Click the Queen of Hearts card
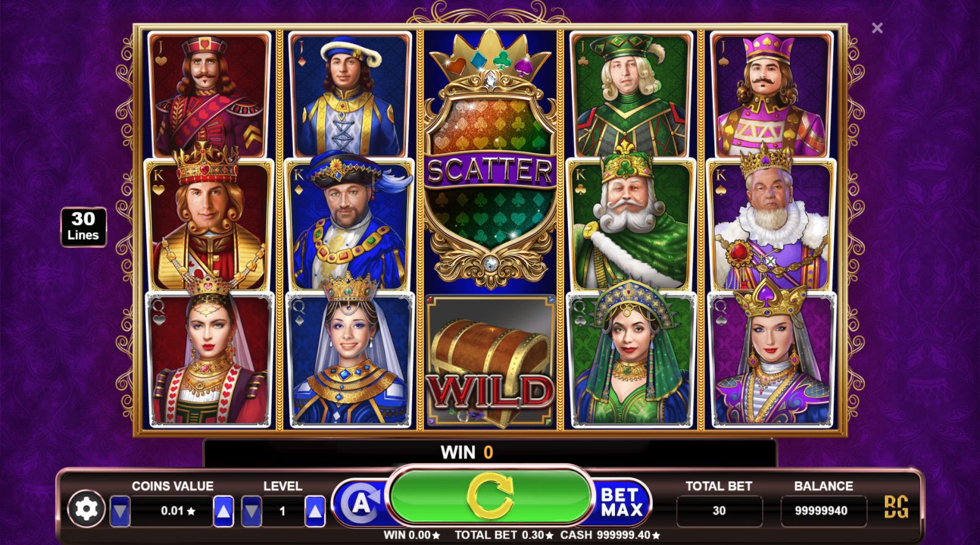Viewport: 980px width, 545px height. coord(209,360)
